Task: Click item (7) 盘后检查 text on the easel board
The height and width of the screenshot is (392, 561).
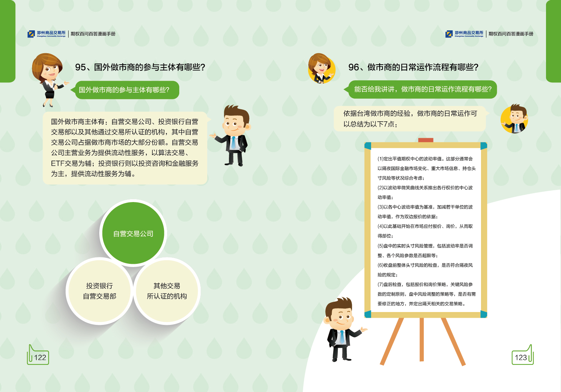Action: (426, 294)
